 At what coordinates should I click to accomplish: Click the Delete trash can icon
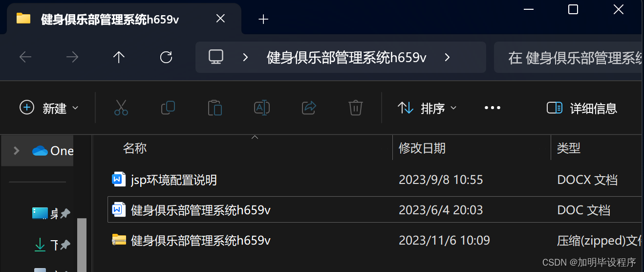tap(355, 108)
